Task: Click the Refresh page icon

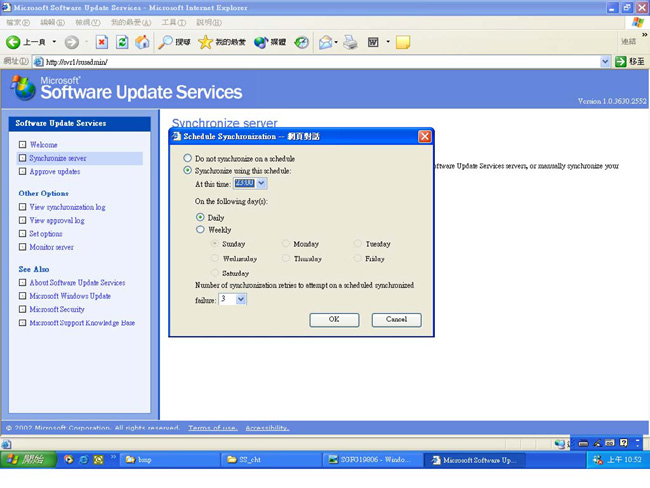Action: pyautogui.click(x=122, y=42)
